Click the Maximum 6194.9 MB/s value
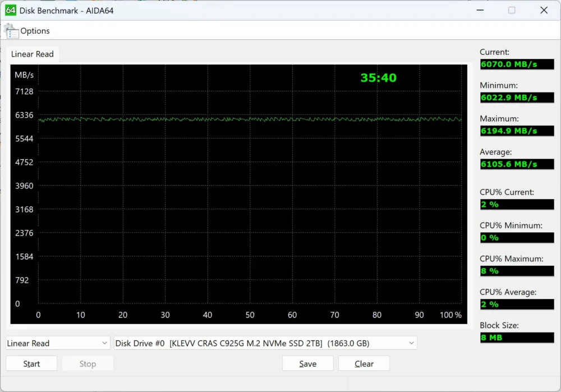Screen dimensions: 561x392 [517, 131]
